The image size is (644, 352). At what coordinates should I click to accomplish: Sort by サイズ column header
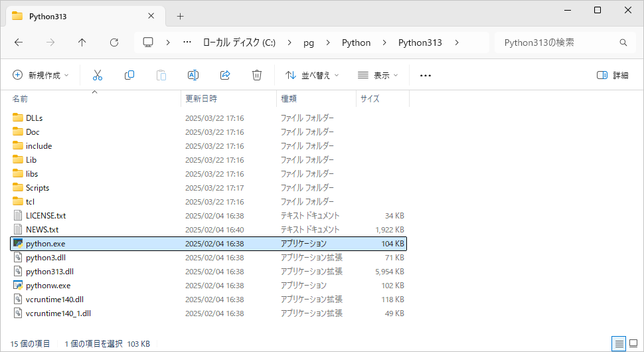(370, 98)
